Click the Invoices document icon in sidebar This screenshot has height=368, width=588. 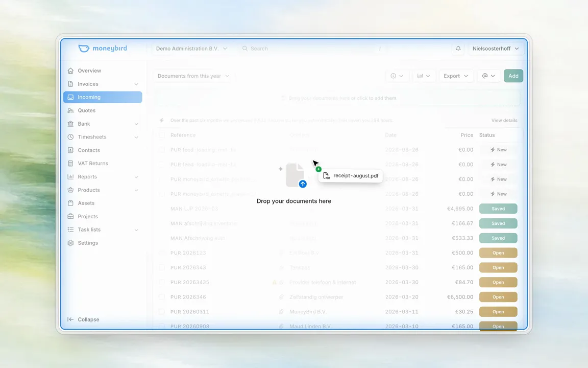[x=70, y=84]
